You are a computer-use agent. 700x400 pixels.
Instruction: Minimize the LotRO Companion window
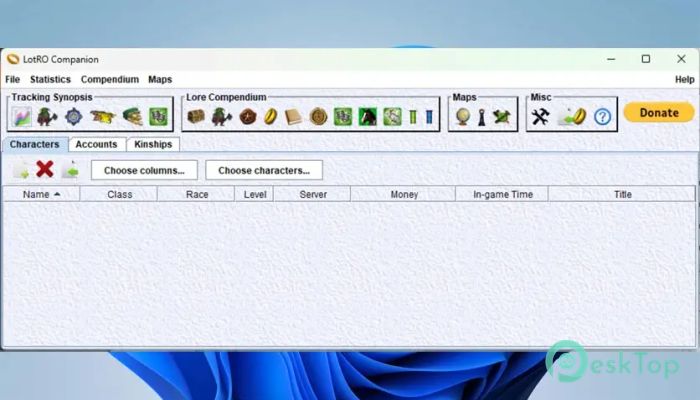pos(611,59)
